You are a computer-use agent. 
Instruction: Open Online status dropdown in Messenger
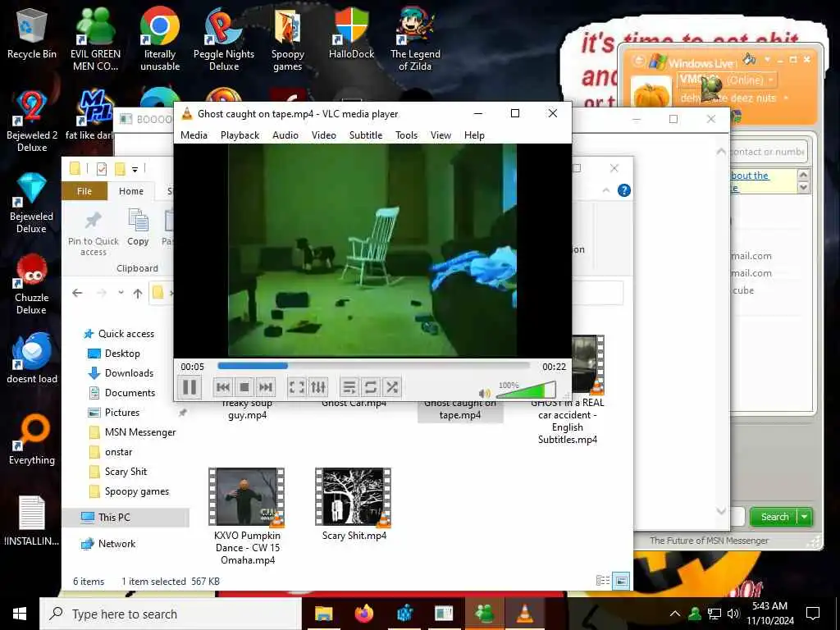pyautogui.click(x=771, y=80)
